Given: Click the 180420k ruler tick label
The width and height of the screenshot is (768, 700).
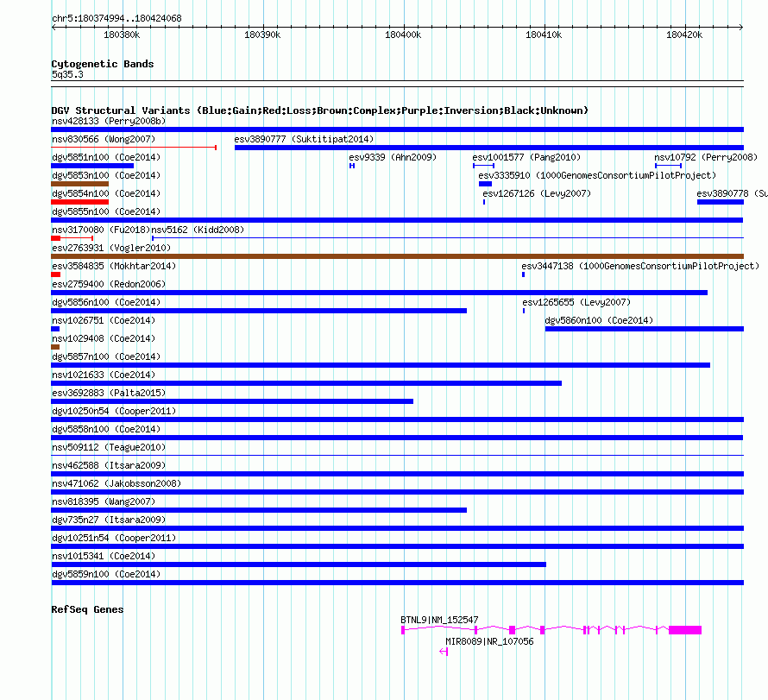Looking at the screenshot, I should coord(684,35).
